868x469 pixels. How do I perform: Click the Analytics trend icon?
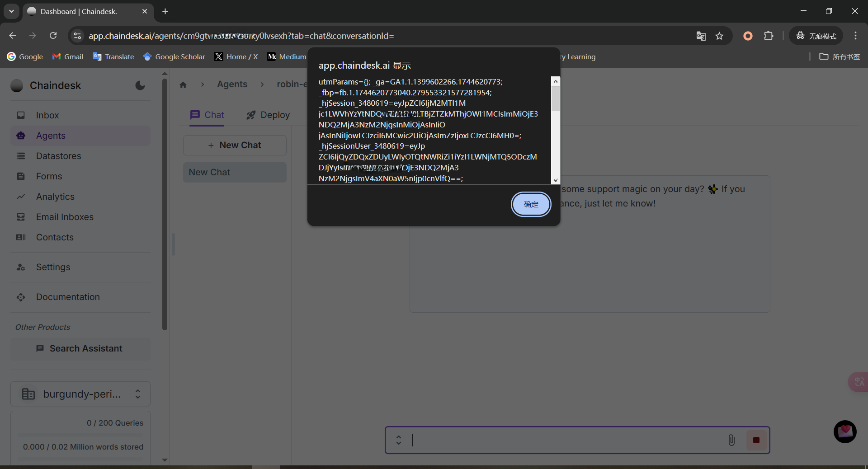[x=21, y=197]
